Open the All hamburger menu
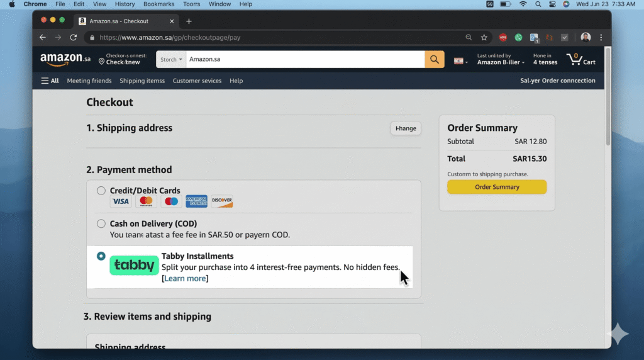This screenshot has width=644, height=360. 50,81
